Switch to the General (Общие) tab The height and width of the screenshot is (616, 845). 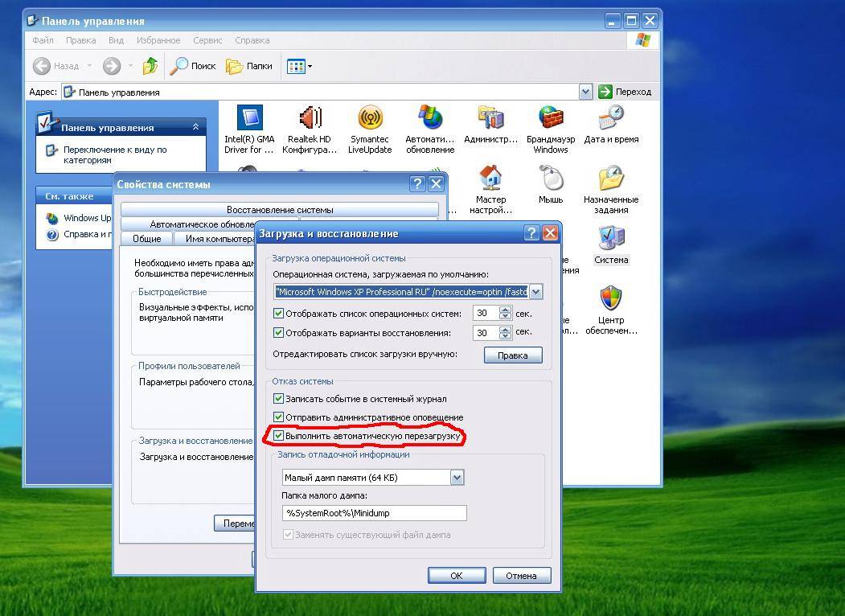[x=146, y=238]
